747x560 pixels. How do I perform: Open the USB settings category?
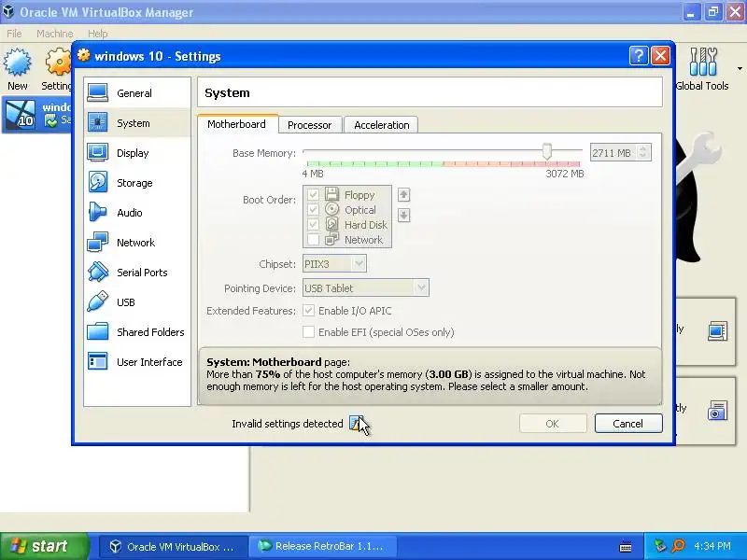pos(137,302)
